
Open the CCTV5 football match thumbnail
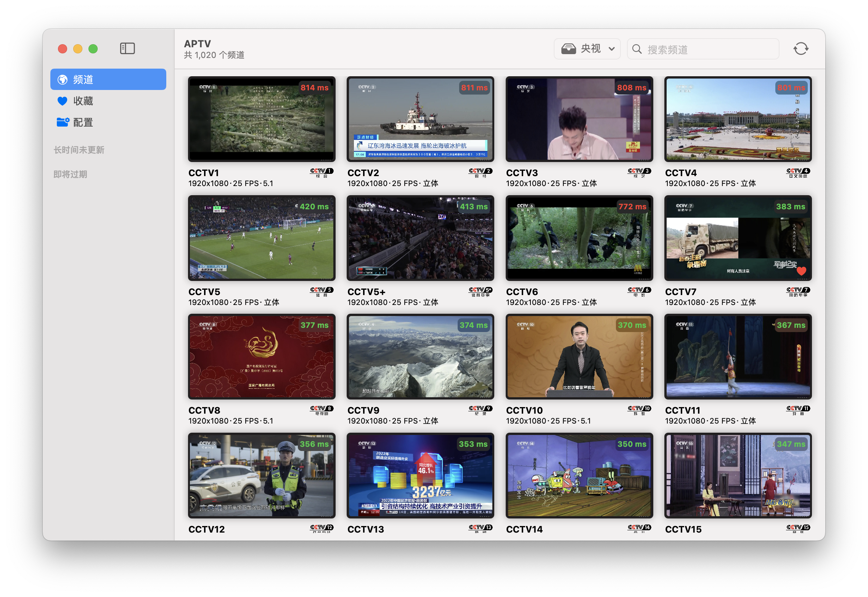(x=262, y=238)
